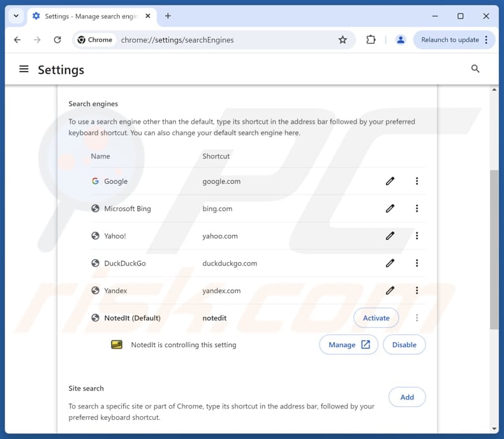Click the Site search heading
Screen dimensions: 504x439
(86, 388)
